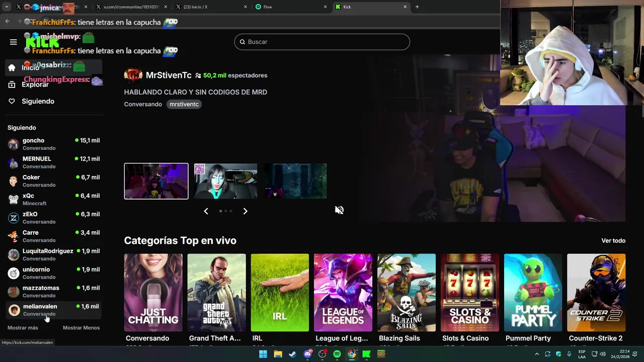The height and width of the screenshot is (362, 644).
Task: Open MERNUEL channel in following list
Action: point(53,162)
